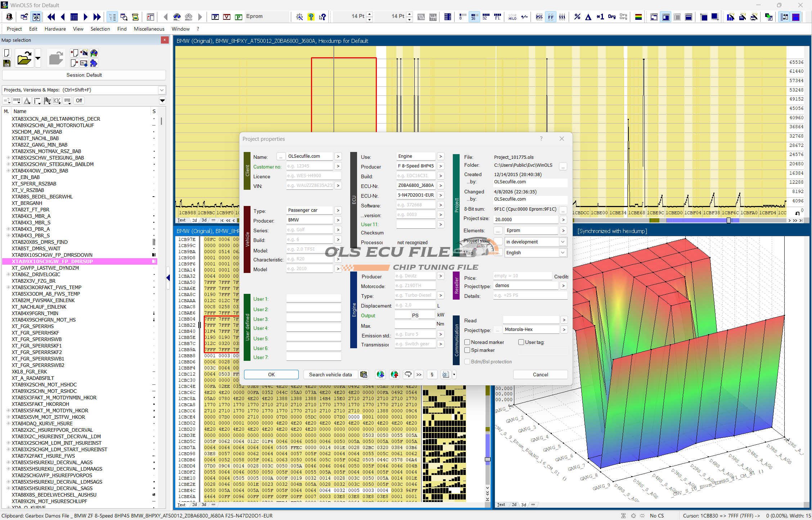Select the hexadecimal FF number format icon
Image resolution: width=812 pixels, height=520 pixels.
click(551, 17)
